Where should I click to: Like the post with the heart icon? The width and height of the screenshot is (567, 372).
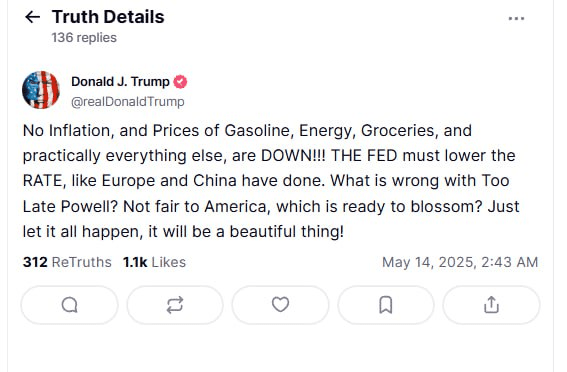tap(280, 305)
